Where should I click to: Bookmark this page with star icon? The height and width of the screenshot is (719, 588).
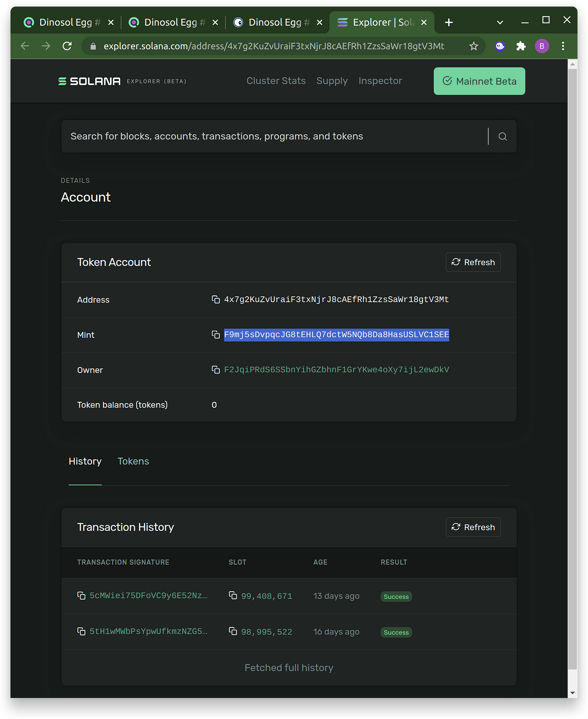474,46
